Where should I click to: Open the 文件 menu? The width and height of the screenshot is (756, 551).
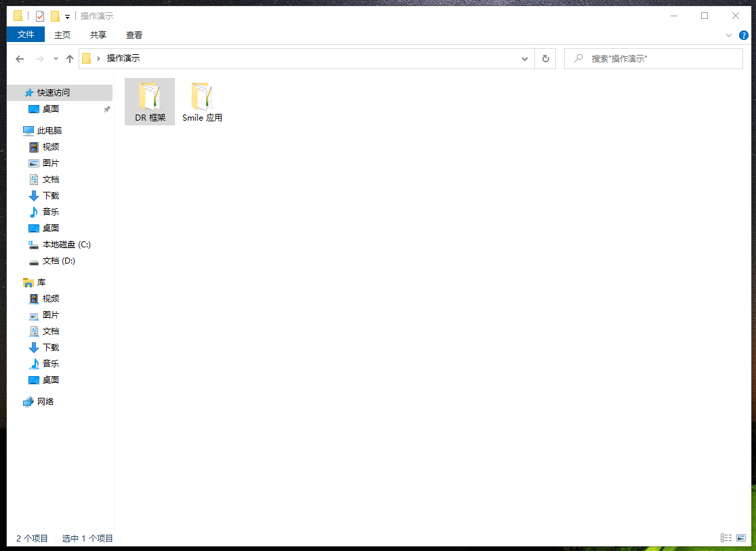coord(26,35)
